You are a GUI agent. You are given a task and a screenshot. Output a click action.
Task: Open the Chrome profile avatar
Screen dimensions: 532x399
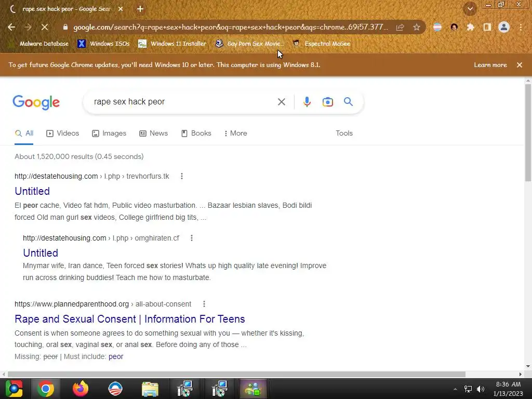504,27
